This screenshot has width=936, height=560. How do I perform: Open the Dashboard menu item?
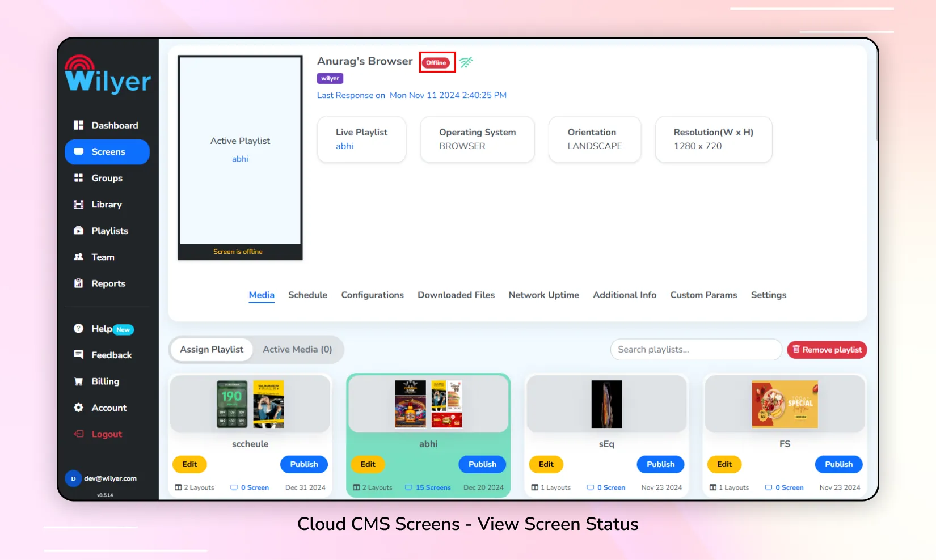coord(107,125)
